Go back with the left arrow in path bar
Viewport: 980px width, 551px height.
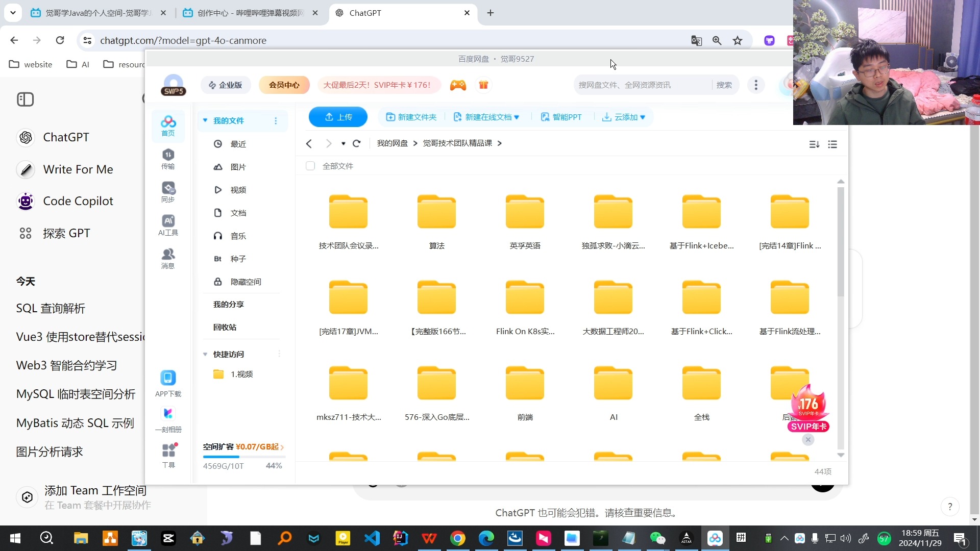(309, 143)
